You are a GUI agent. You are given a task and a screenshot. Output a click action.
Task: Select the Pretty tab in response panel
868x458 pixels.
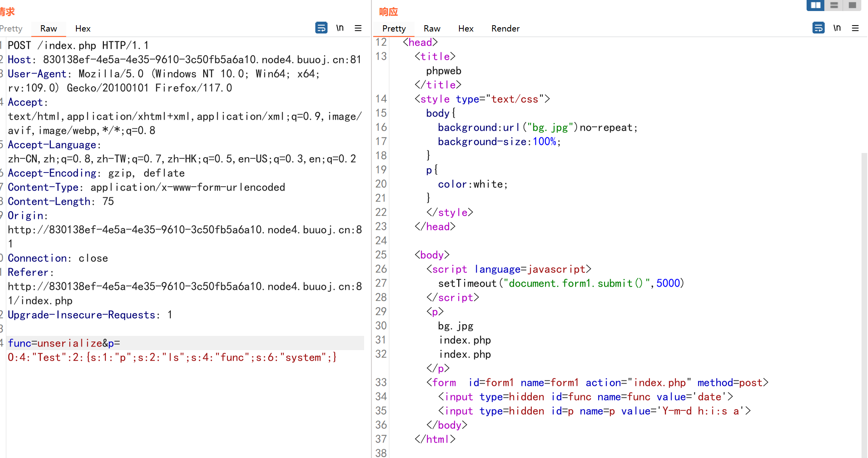[x=394, y=28]
